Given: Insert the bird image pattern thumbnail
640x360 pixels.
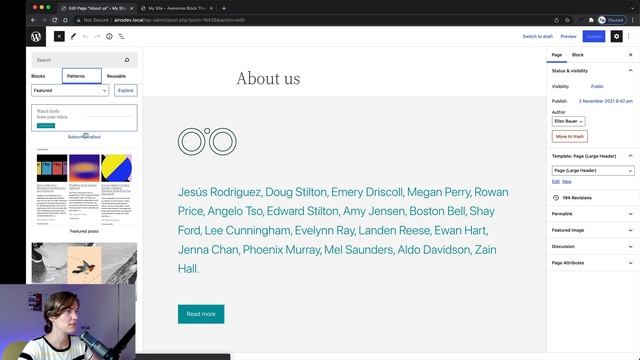Looking at the screenshot, I should [84, 263].
